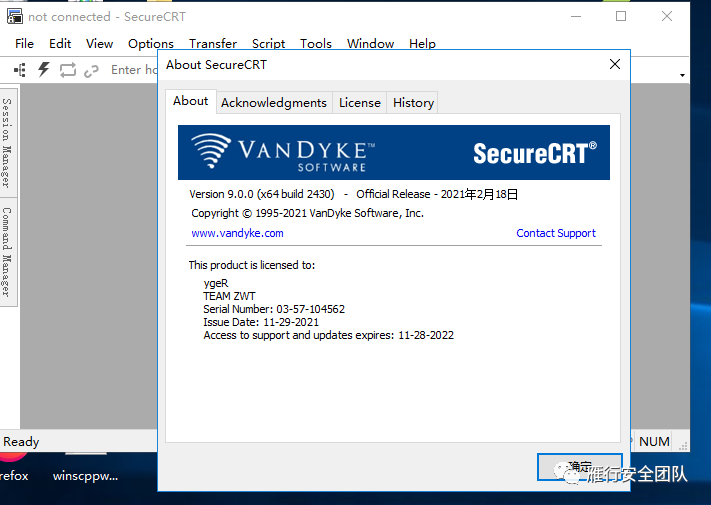Viewport: 711px width, 505px height.
Task: Click the 确定 OK button
Action: click(580, 467)
